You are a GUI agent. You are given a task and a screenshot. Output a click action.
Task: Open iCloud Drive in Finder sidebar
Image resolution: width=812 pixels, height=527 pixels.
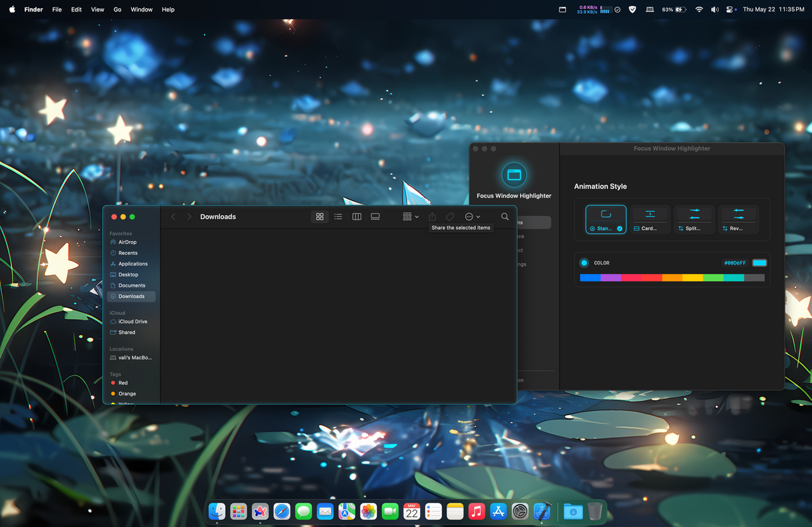pos(131,322)
